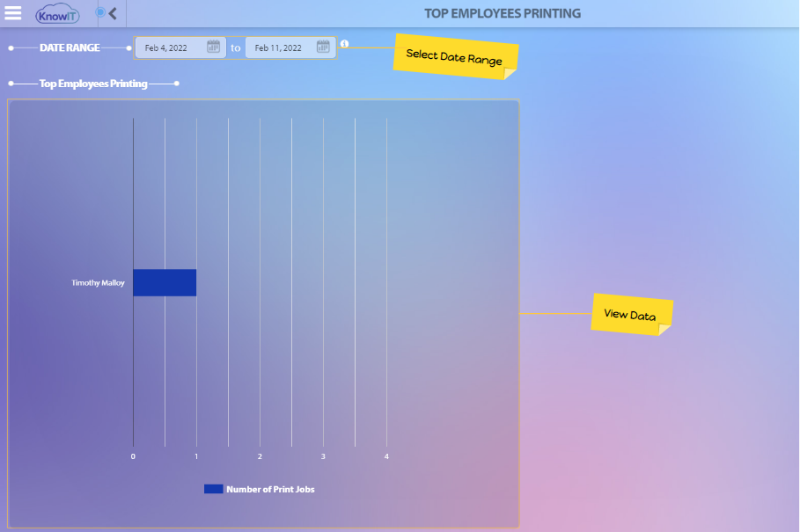Screen dimensions: 800x532
Task: Click the Top Employees Printing section heading
Action: tap(93, 84)
